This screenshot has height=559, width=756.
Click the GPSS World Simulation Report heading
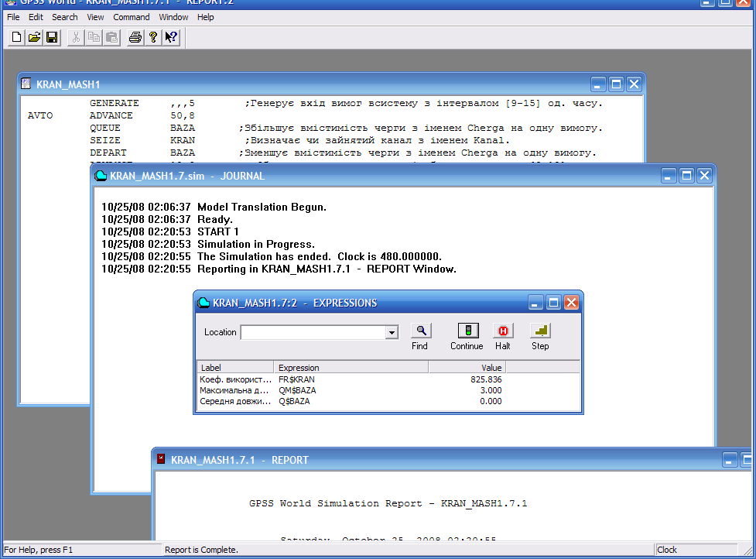pos(388,503)
